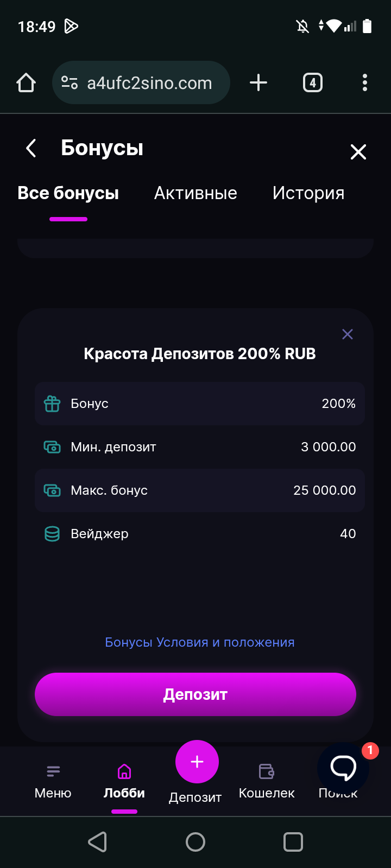Open the Кошелек wallet
Image resolution: width=391 pixels, height=868 pixels.
(267, 781)
